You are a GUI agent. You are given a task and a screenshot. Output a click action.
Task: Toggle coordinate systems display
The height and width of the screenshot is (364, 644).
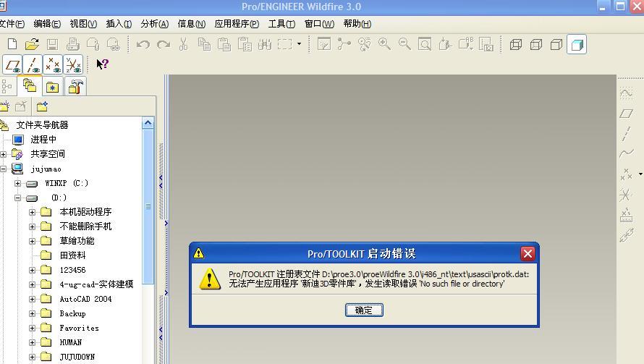(73, 65)
